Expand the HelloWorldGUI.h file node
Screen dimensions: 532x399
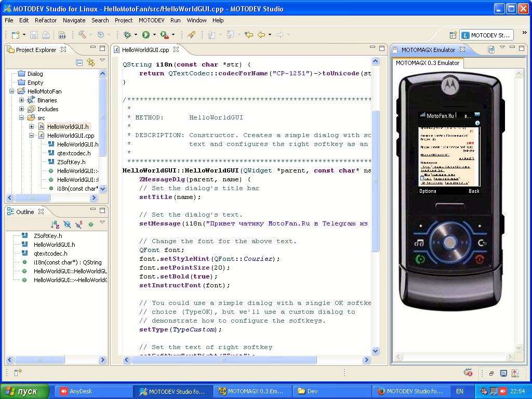coord(31,127)
